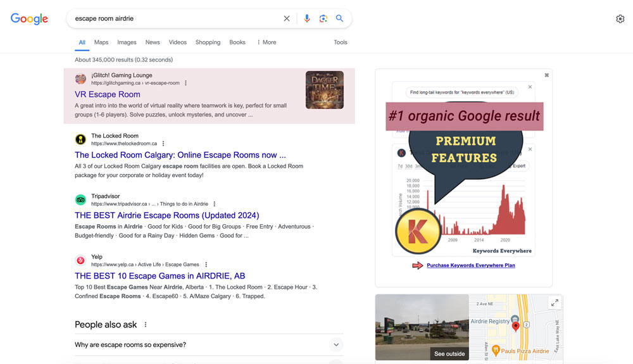Click the Keywords Everywhere search volume chart
Screen dimensions: 633x364
pyautogui.click(x=463, y=200)
